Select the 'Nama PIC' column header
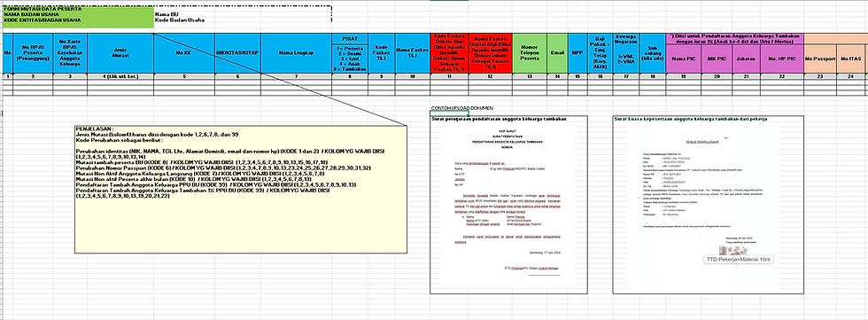 [x=684, y=59]
